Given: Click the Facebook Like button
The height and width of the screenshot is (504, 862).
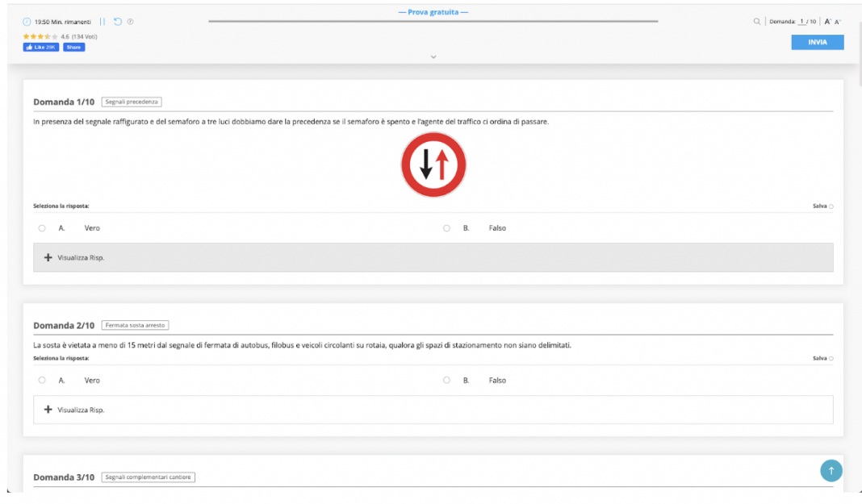Looking at the screenshot, I should coord(41,48).
